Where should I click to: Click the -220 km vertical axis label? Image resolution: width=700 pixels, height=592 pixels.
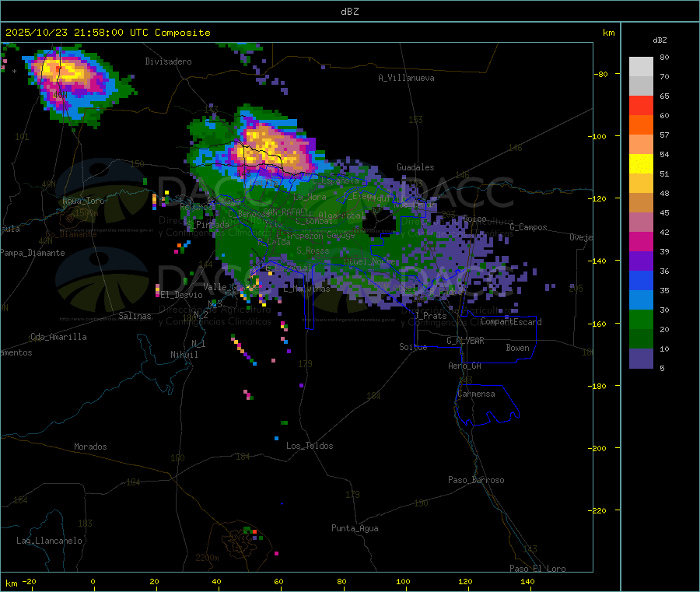click(x=598, y=511)
